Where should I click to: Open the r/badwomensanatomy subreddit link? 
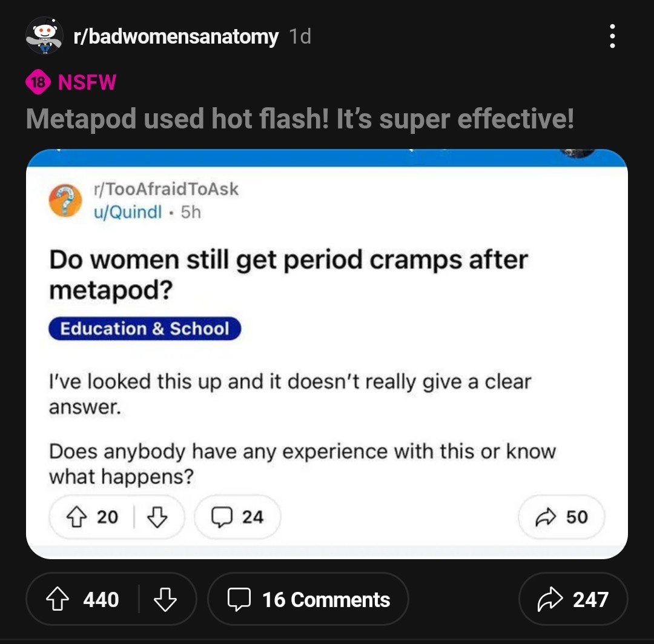pos(175,37)
